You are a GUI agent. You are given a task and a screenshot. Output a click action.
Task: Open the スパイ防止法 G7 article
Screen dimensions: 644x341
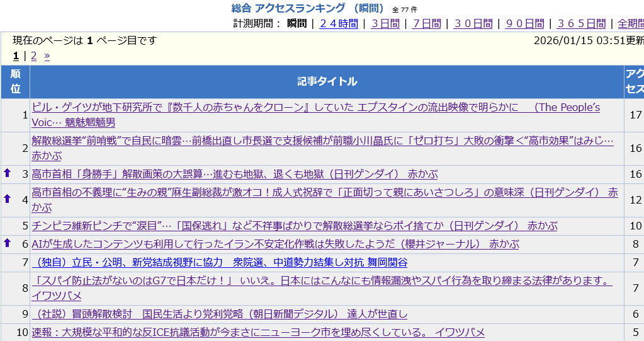pos(321,281)
